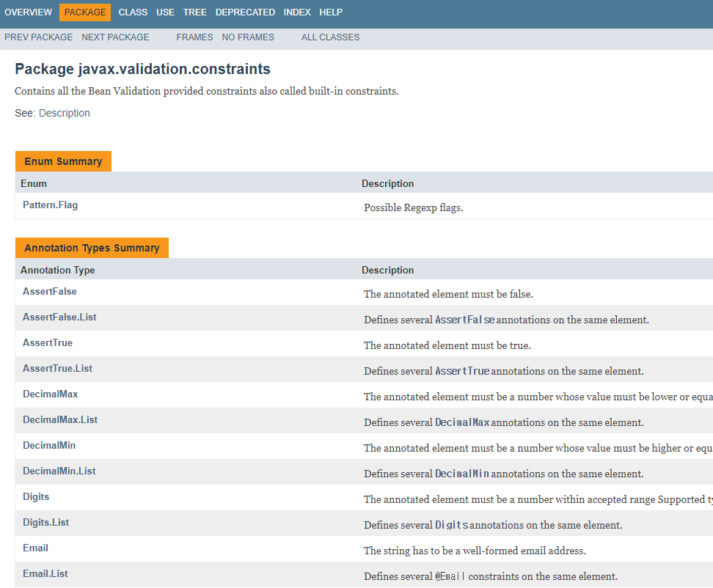
Task: Open DecimalMax.List annotation page
Action: coord(60,420)
